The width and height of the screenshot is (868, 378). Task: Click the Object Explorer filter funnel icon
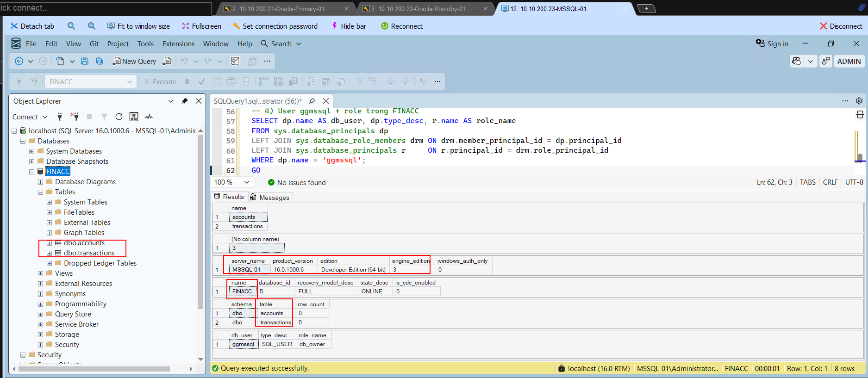104,117
